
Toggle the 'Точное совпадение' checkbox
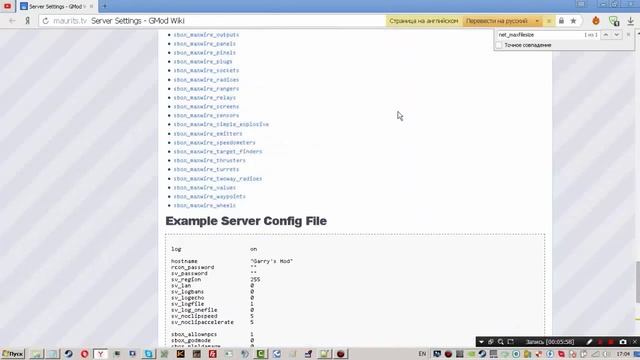coord(499,45)
